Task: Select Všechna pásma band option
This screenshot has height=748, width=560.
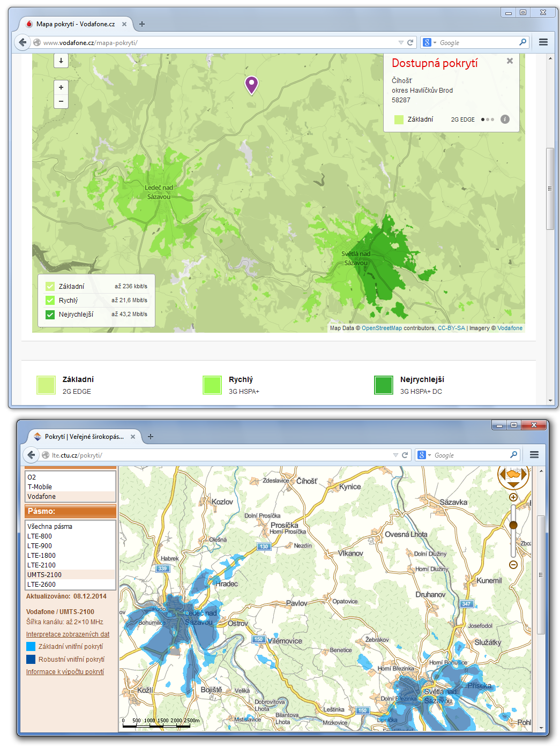Action: [x=71, y=527]
